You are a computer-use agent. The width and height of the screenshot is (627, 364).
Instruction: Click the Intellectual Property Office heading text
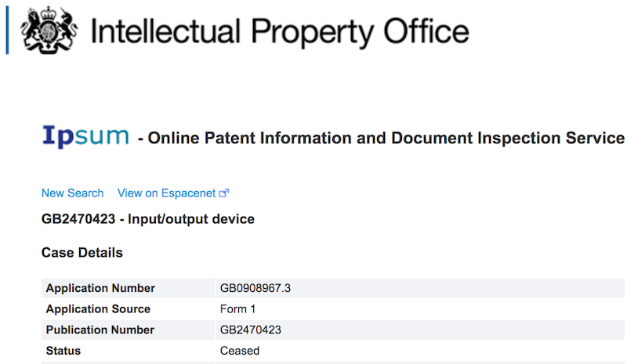[x=280, y=31]
